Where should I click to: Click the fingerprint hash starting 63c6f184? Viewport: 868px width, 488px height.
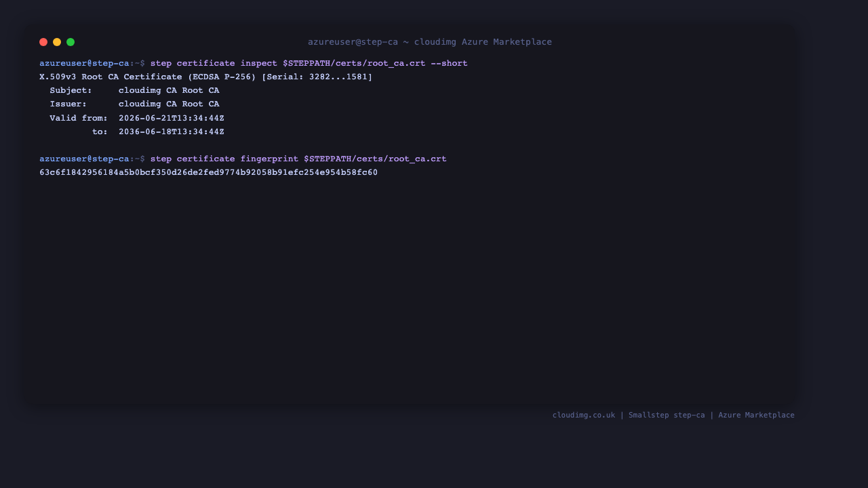coord(209,173)
